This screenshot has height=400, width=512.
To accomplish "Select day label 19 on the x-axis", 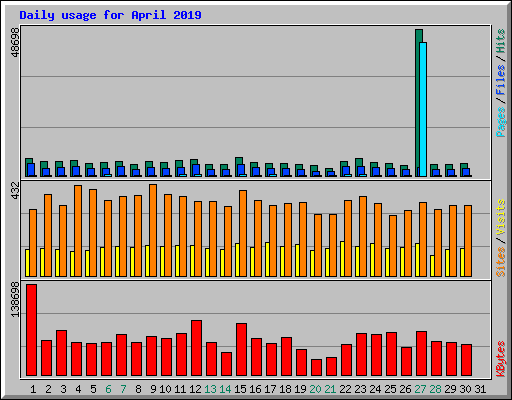I will pyautogui.click(x=300, y=389).
